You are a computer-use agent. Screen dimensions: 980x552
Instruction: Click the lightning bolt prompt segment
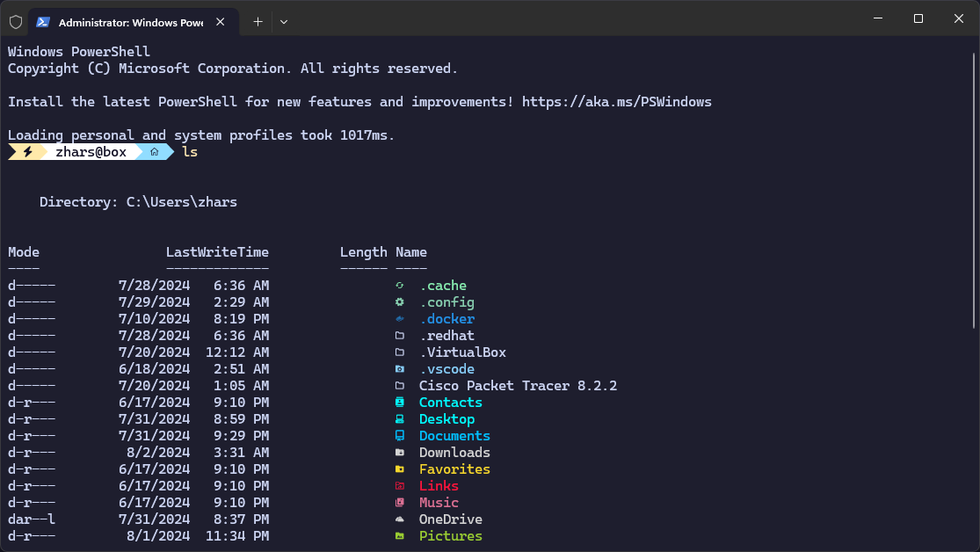[27, 152]
